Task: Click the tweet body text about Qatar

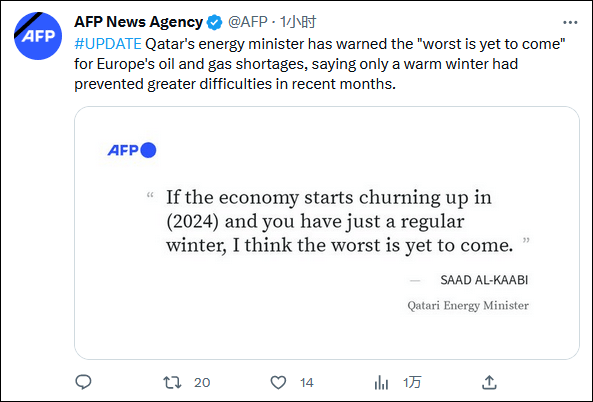Action: coord(320,64)
